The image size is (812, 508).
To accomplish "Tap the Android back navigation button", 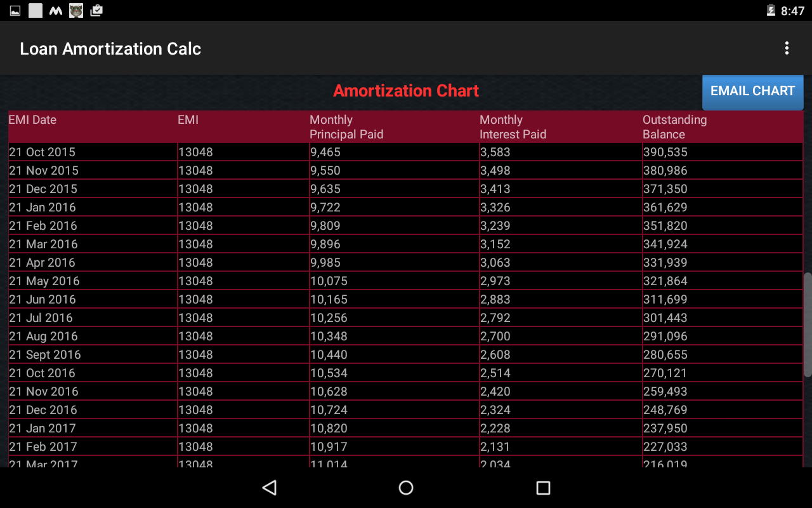I will (x=270, y=488).
